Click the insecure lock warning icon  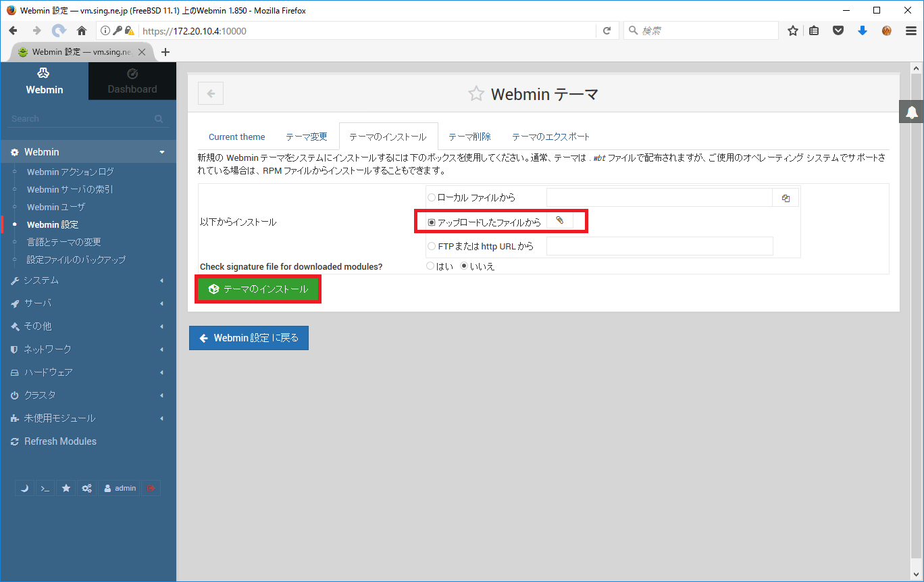tap(130, 30)
